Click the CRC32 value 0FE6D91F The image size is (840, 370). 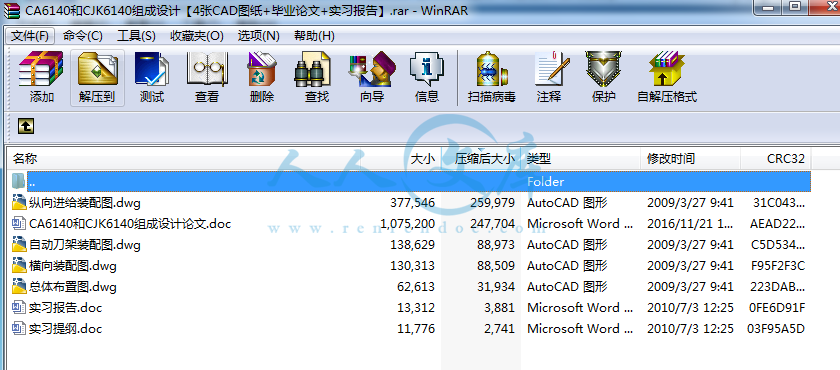pos(778,308)
